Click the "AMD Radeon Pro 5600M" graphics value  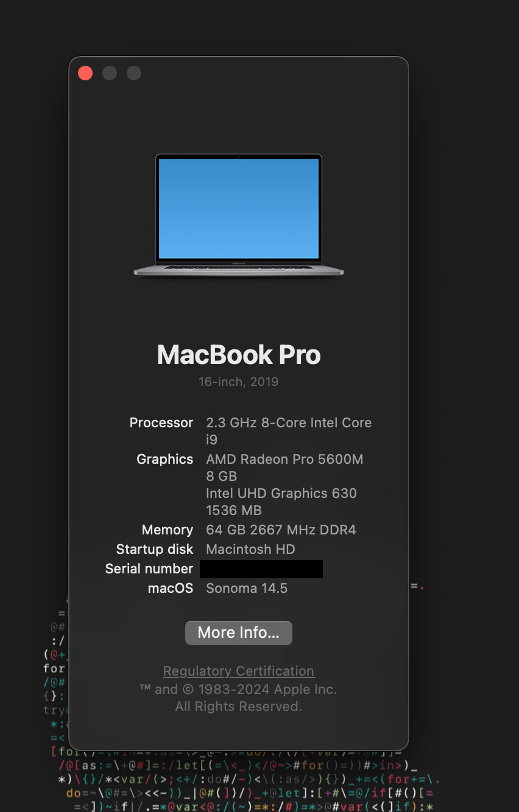284,459
